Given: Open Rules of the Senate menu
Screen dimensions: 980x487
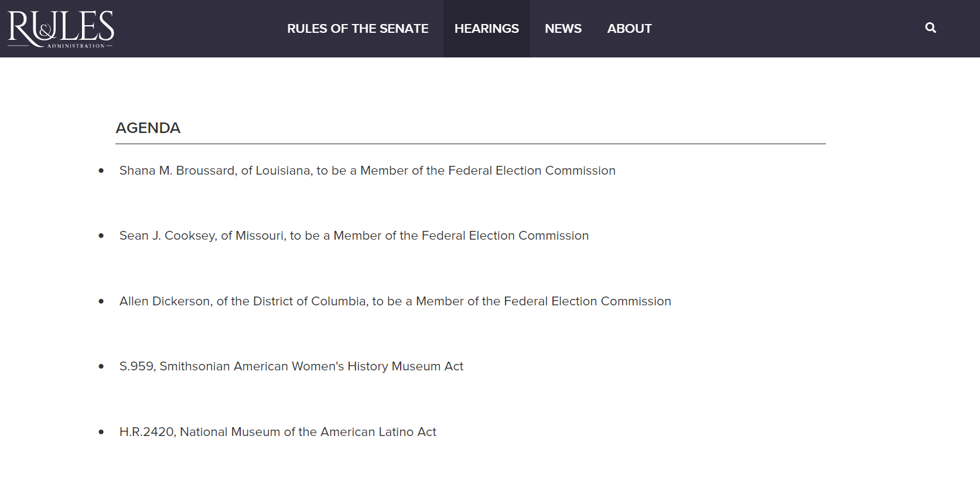Looking at the screenshot, I should [x=357, y=29].
